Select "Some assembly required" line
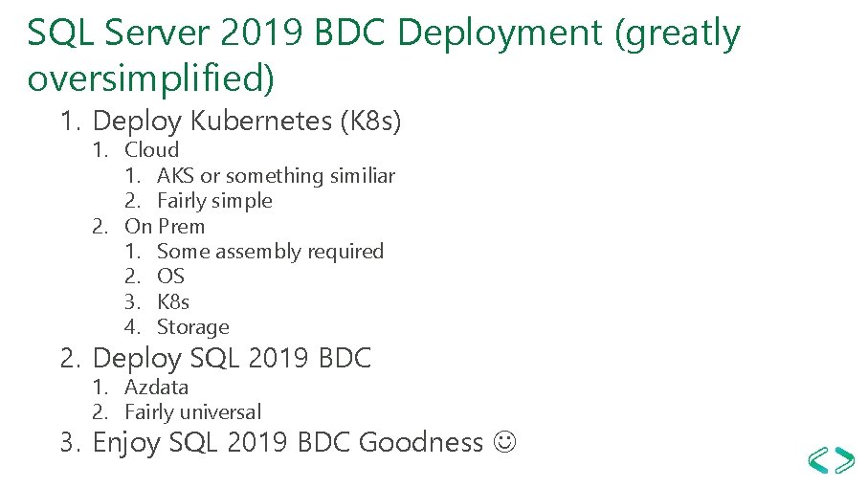868x488 pixels. pyautogui.click(x=270, y=251)
